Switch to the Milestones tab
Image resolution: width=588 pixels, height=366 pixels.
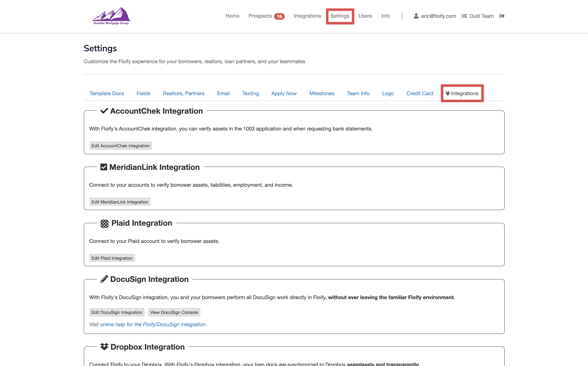point(321,93)
